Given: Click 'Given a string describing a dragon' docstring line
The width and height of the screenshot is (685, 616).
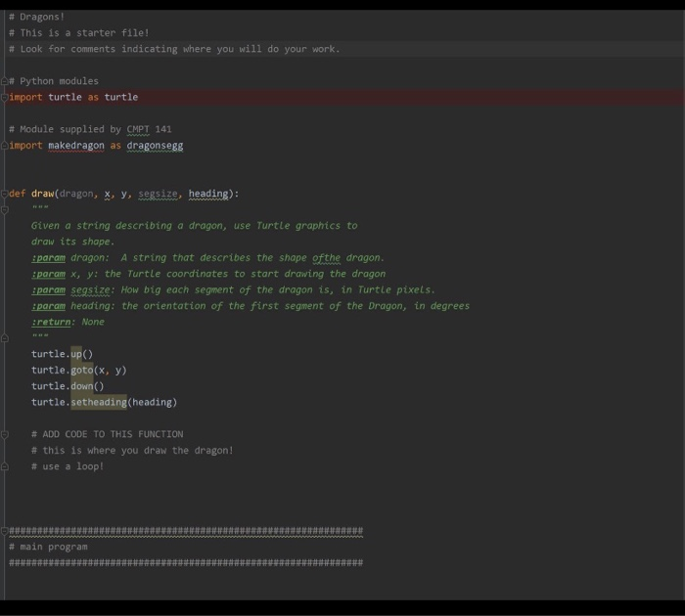Looking at the screenshot, I should point(194,226).
